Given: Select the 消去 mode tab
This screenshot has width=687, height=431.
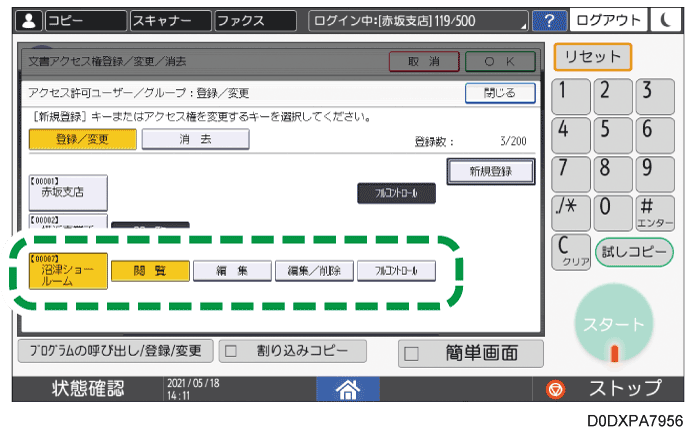Looking at the screenshot, I should (x=195, y=139).
